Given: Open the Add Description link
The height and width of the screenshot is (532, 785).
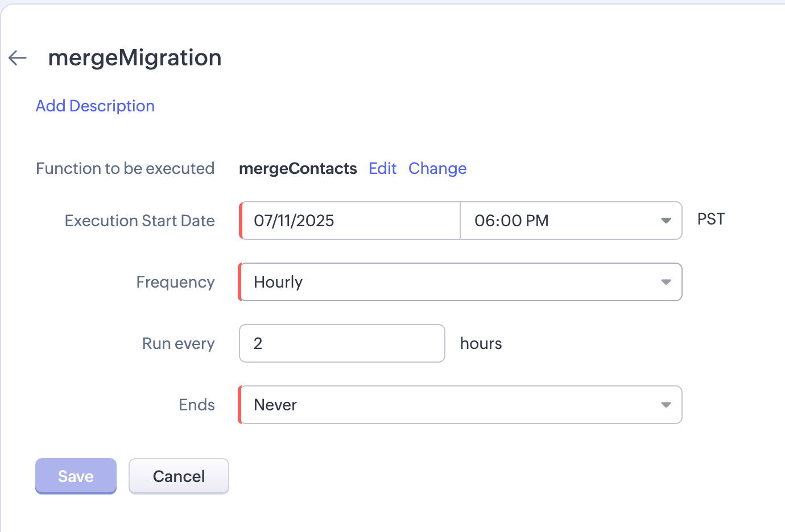Looking at the screenshot, I should pyautogui.click(x=95, y=106).
